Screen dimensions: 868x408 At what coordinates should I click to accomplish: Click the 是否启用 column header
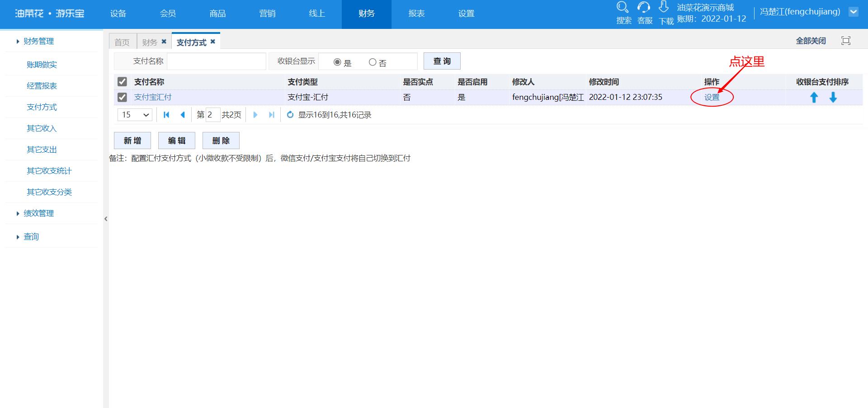pyautogui.click(x=472, y=82)
